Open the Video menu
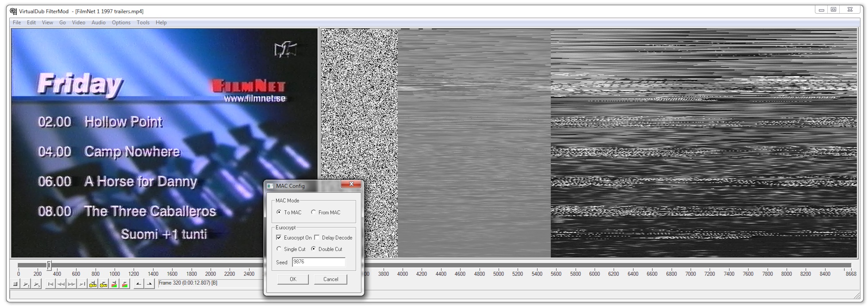868x308 pixels. (79, 23)
